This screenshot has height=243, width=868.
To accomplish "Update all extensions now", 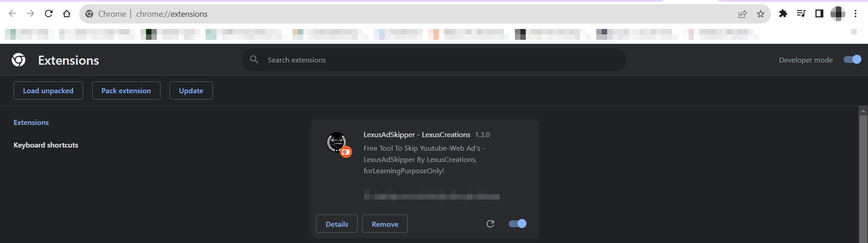I will [191, 91].
